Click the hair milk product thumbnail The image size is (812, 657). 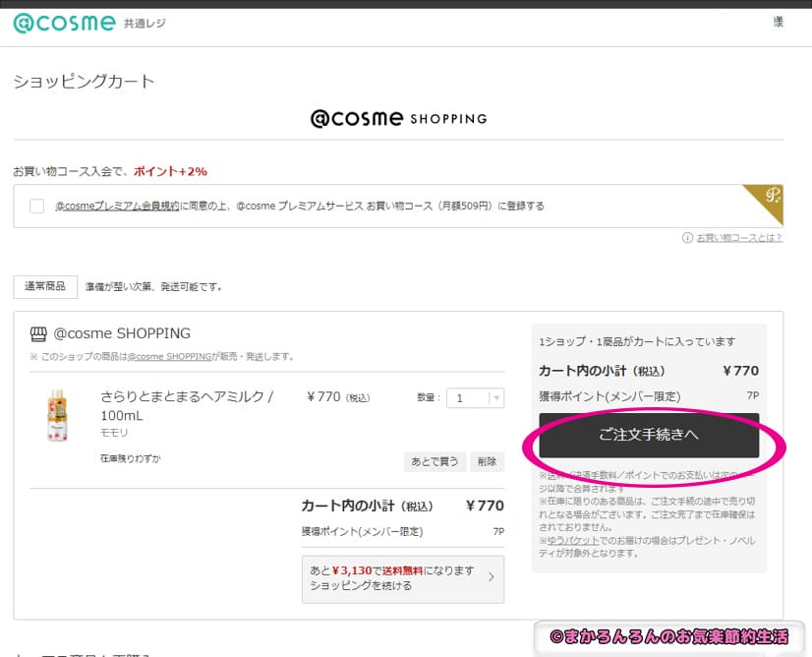57,414
